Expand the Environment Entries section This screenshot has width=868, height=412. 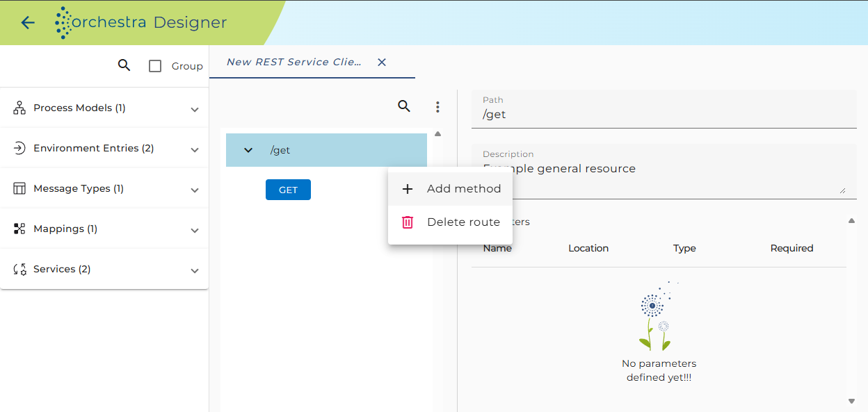(195, 149)
